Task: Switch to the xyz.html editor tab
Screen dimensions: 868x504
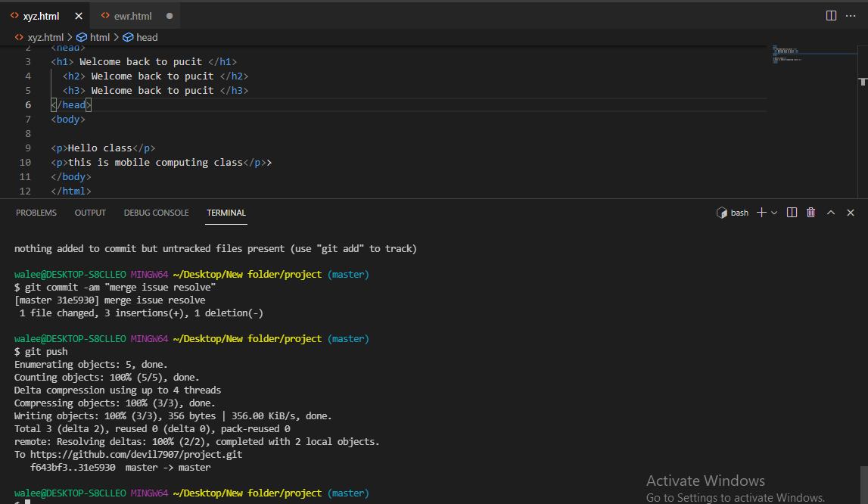Action: [x=41, y=16]
